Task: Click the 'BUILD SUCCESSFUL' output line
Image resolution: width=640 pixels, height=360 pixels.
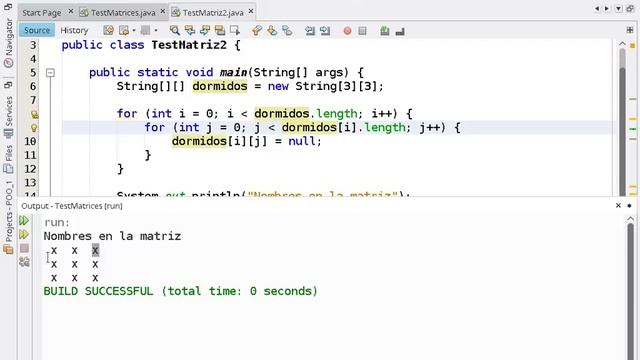Action: tap(180, 291)
